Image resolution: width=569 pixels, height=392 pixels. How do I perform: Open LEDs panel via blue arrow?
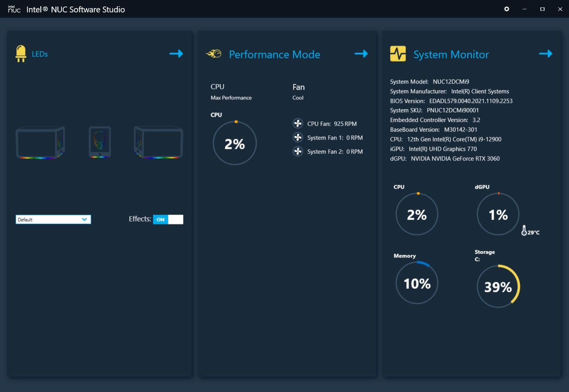pos(176,54)
